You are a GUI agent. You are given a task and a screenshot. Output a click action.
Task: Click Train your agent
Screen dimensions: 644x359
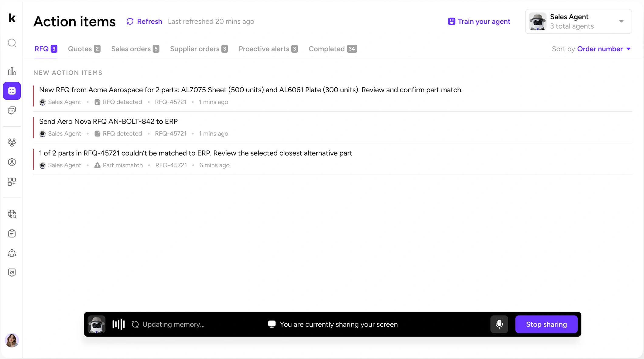(x=479, y=22)
